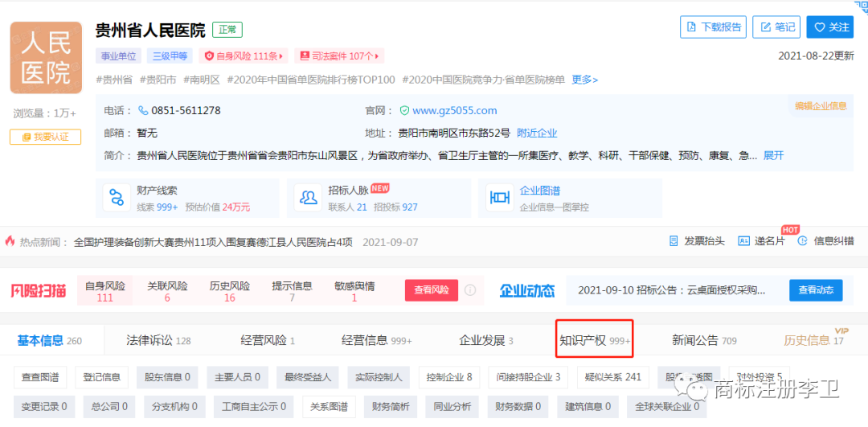
Task: Click the green shield icon beside website
Action: coord(404,110)
